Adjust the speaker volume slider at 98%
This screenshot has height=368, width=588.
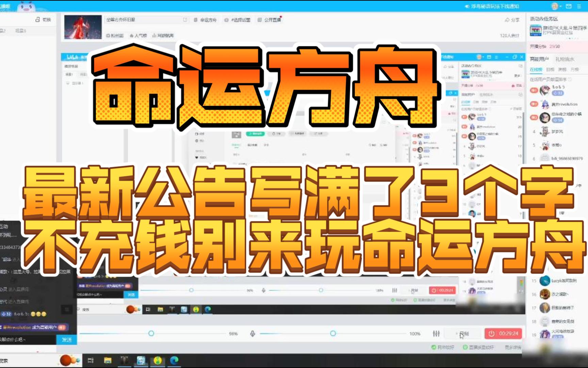tap(151, 333)
